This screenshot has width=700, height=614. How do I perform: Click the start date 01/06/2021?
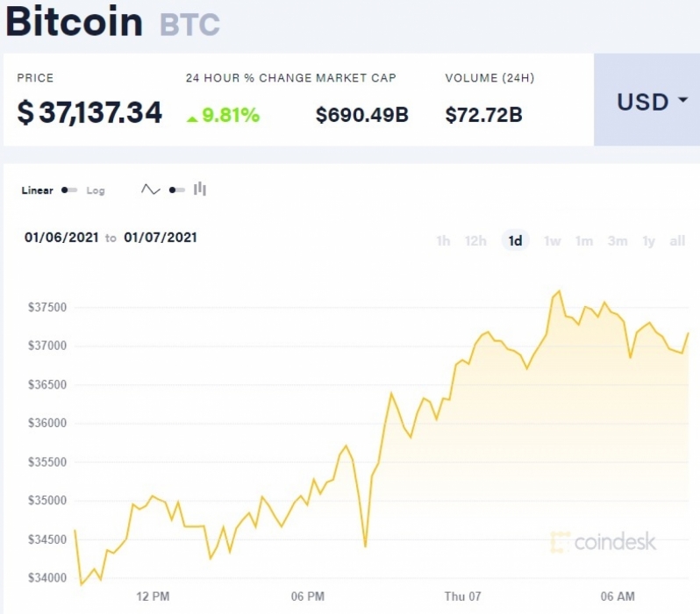coord(61,237)
